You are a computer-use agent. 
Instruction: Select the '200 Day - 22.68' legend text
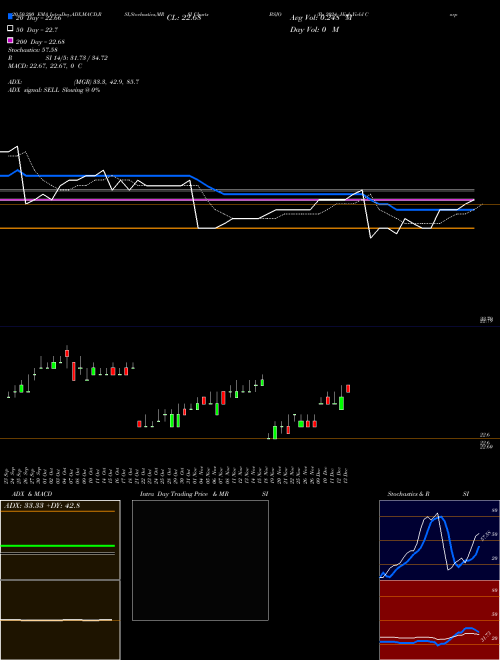coord(40,42)
